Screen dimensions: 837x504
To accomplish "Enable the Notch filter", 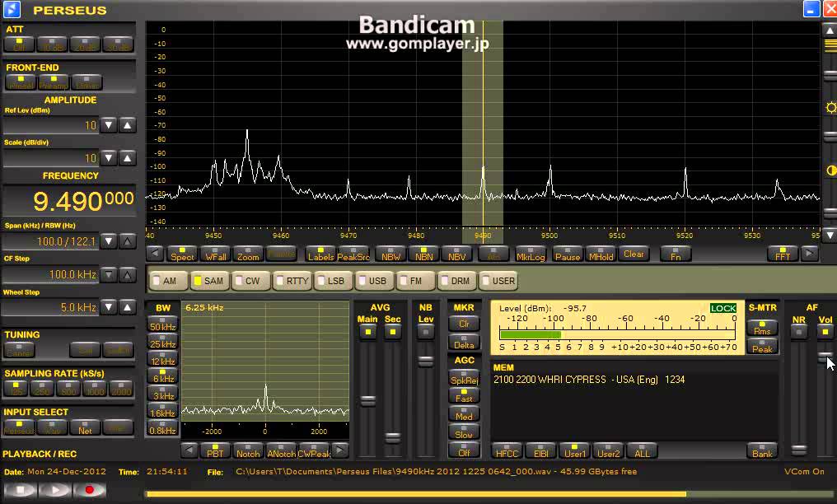I will (x=248, y=450).
